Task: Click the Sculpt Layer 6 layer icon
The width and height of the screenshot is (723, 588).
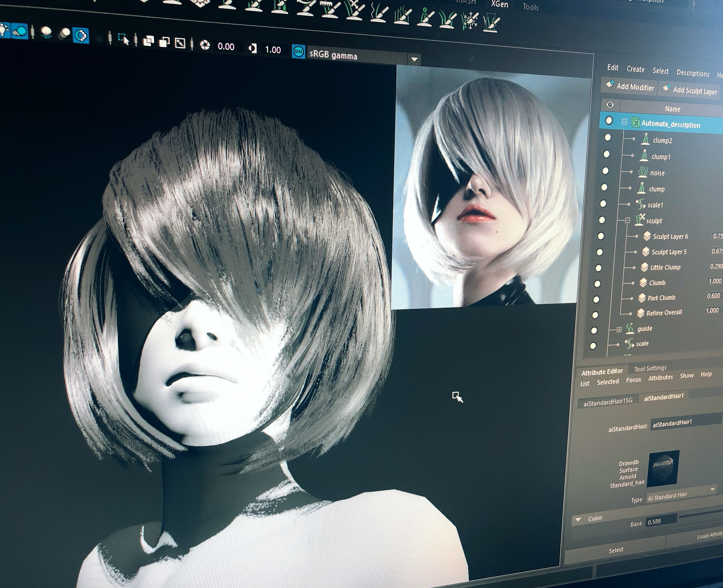Action: coord(647,236)
